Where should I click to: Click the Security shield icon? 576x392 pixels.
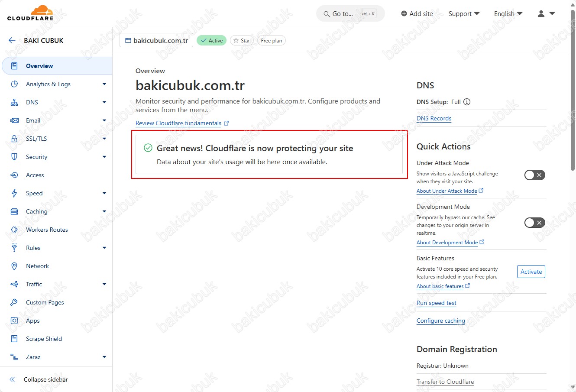click(14, 157)
